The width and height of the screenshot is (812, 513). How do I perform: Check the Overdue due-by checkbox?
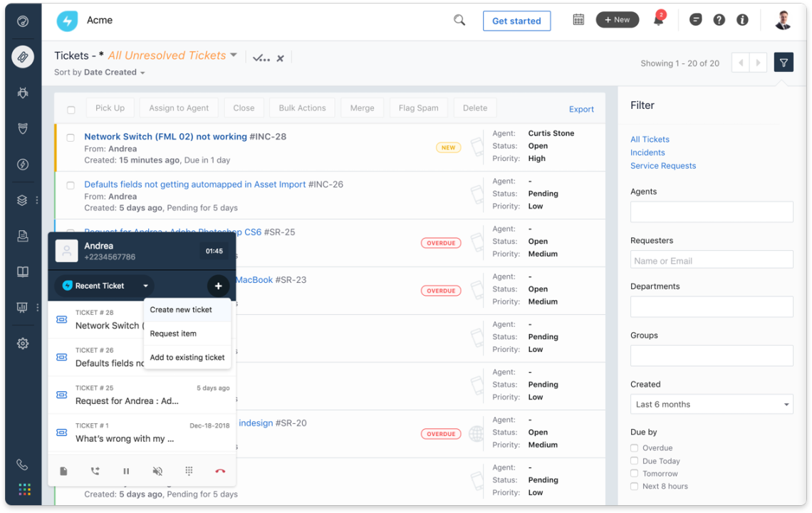(x=634, y=448)
